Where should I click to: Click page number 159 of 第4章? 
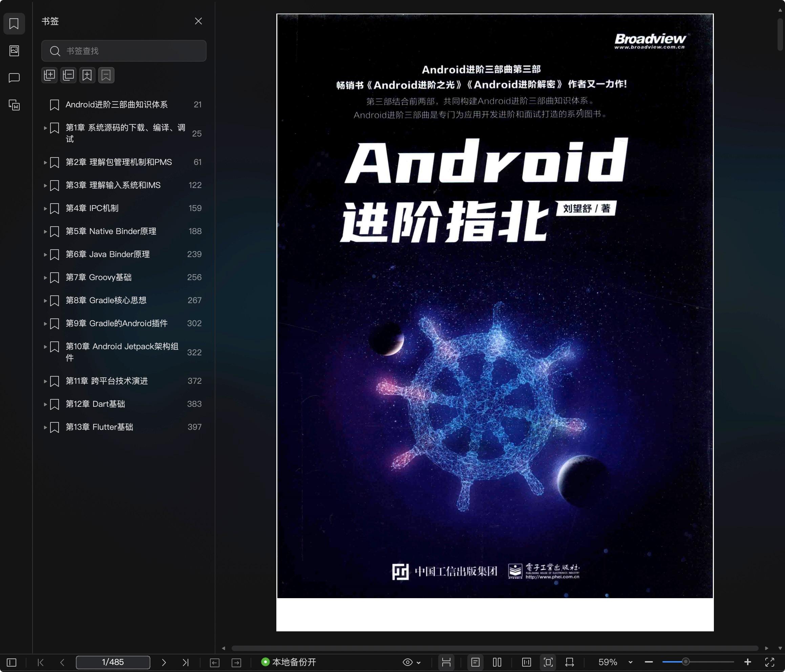pos(195,208)
